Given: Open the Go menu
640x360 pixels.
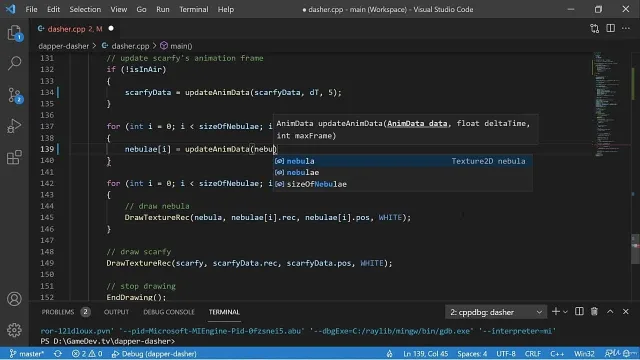Looking at the screenshot, I should [141, 9].
